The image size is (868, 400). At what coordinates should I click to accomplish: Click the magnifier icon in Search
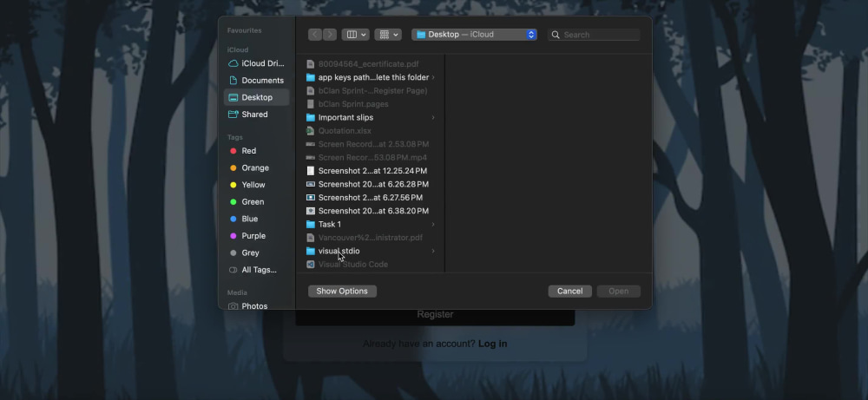pyautogui.click(x=556, y=35)
